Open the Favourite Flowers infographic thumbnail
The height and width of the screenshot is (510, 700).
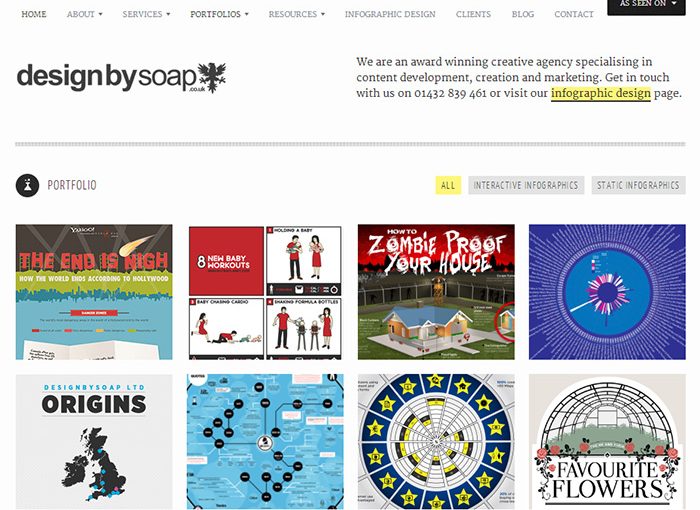pyautogui.click(x=607, y=442)
